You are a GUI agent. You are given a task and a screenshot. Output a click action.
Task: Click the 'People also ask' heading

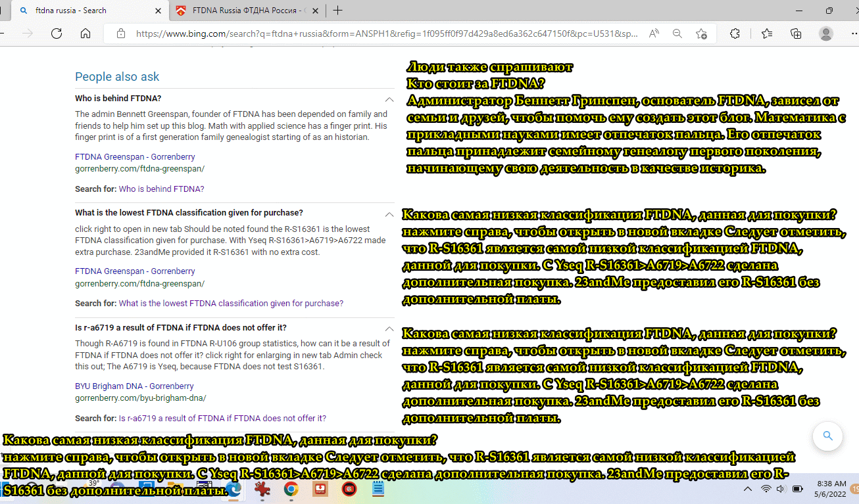[117, 77]
